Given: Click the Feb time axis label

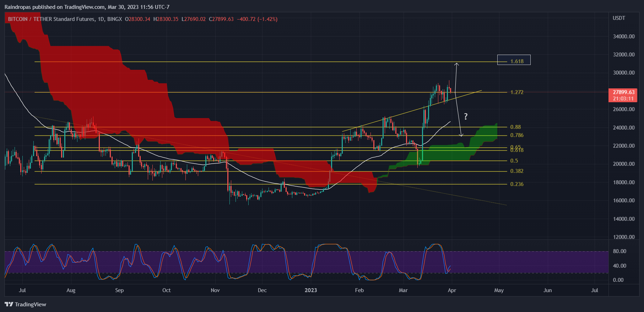Looking at the screenshot, I should pyautogui.click(x=359, y=290).
